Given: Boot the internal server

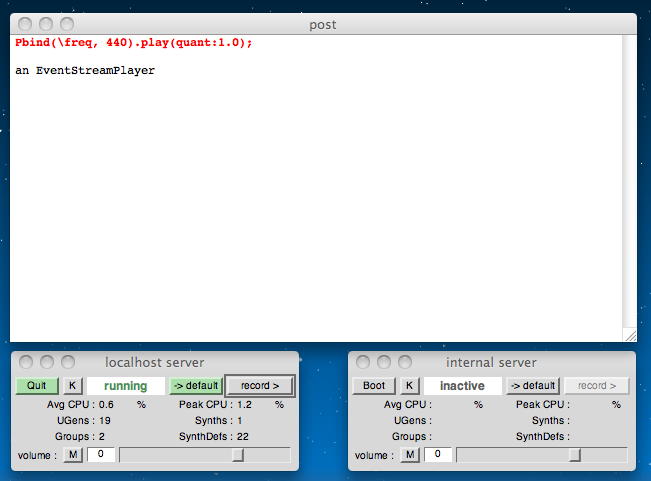Looking at the screenshot, I should pos(374,386).
